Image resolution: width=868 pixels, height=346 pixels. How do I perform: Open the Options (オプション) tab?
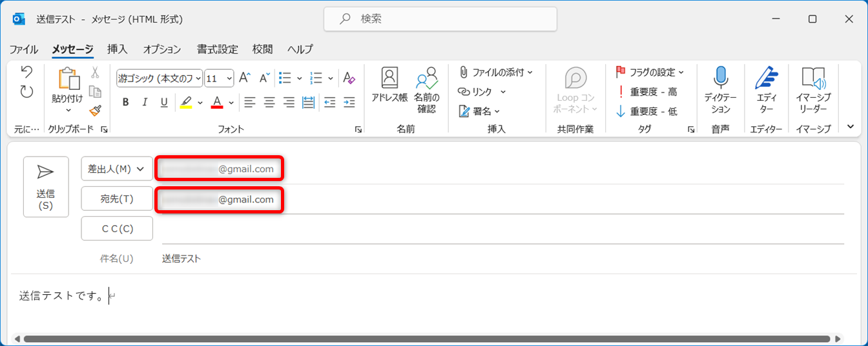[x=162, y=49]
